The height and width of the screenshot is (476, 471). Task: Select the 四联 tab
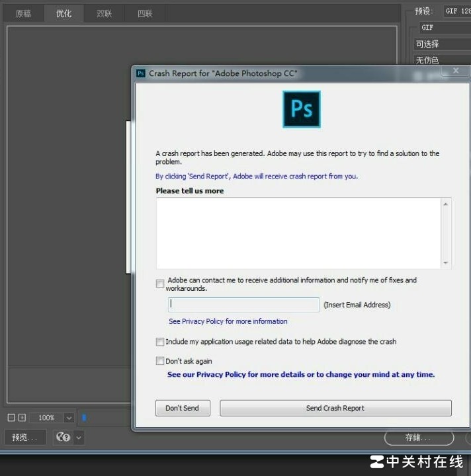[144, 13]
